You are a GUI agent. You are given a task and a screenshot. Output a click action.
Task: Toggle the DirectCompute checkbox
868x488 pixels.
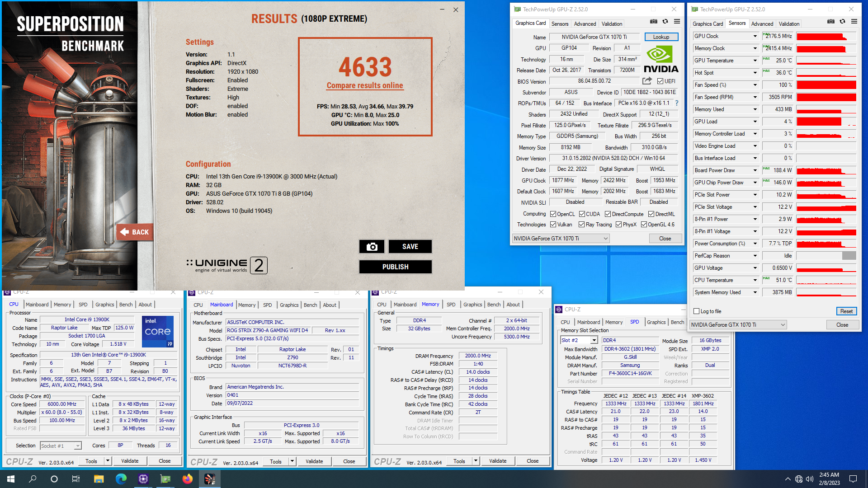click(x=608, y=214)
